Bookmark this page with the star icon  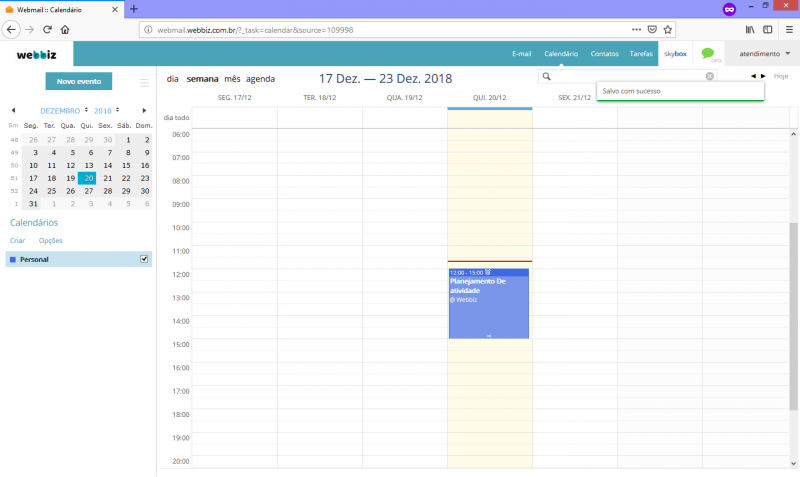point(667,29)
